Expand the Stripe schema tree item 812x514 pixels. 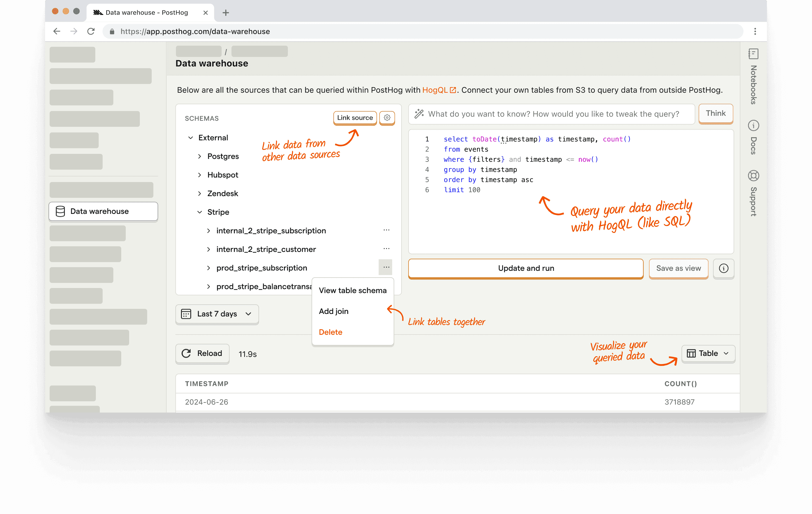click(x=201, y=212)
